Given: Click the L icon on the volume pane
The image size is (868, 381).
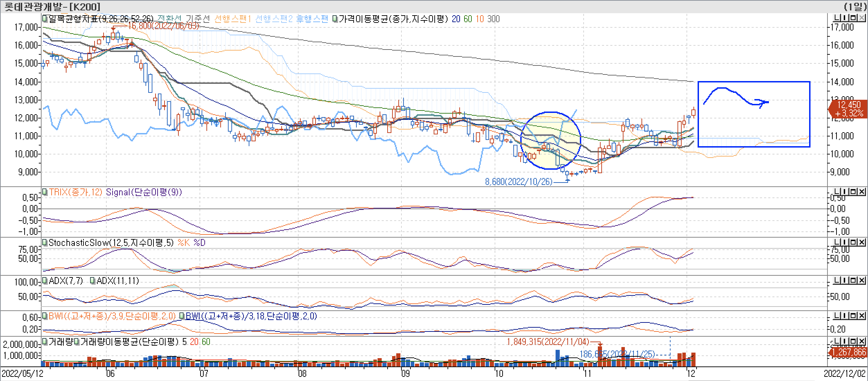Looking at the screenshot, I should (837, 341).
